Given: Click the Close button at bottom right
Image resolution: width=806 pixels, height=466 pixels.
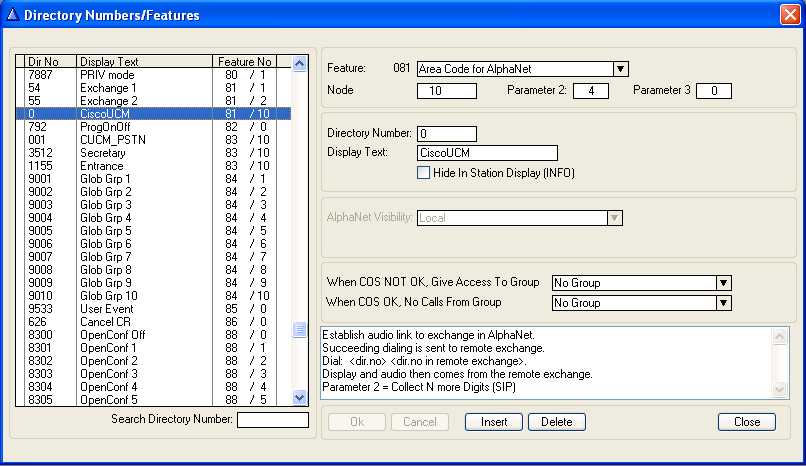Looking at the screenshot, I should pyautogui.click(x=746, y=422).
